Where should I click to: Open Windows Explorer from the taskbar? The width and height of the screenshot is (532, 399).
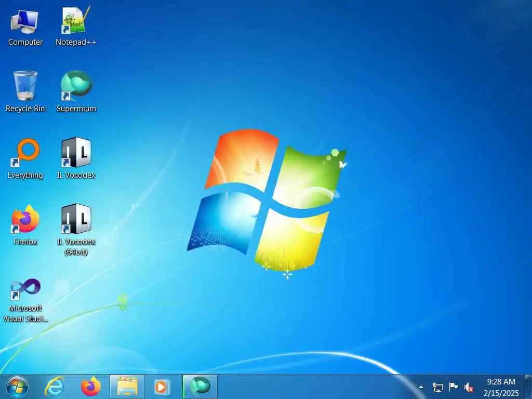coord(127,387)
